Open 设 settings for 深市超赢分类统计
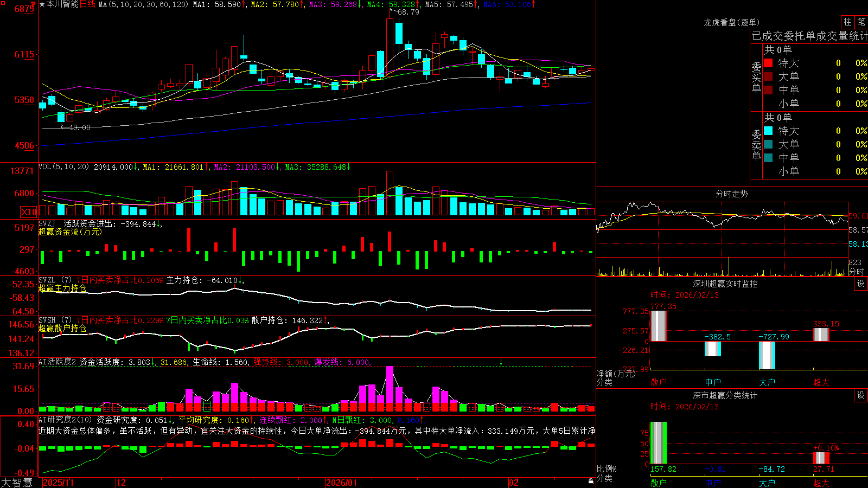This screenshot has width=868, height=488. [x=861, y=395]
